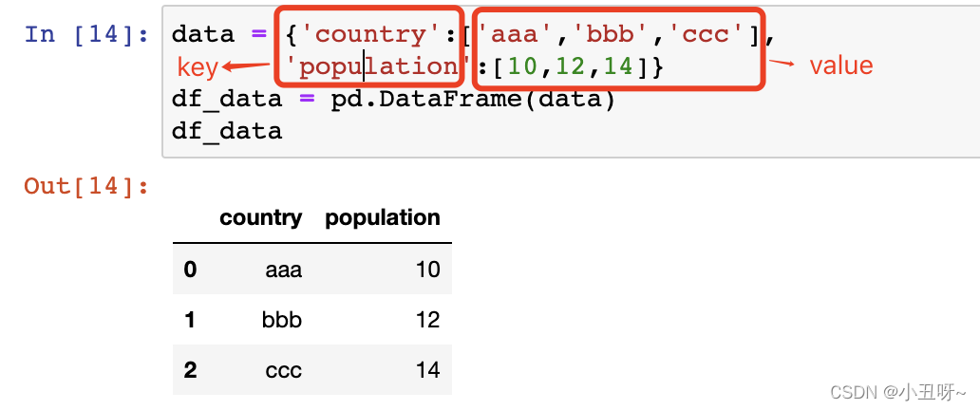Click the 'ccc' string in code
The width and height of the screenshot is (980, 410).
click(707, 34)
